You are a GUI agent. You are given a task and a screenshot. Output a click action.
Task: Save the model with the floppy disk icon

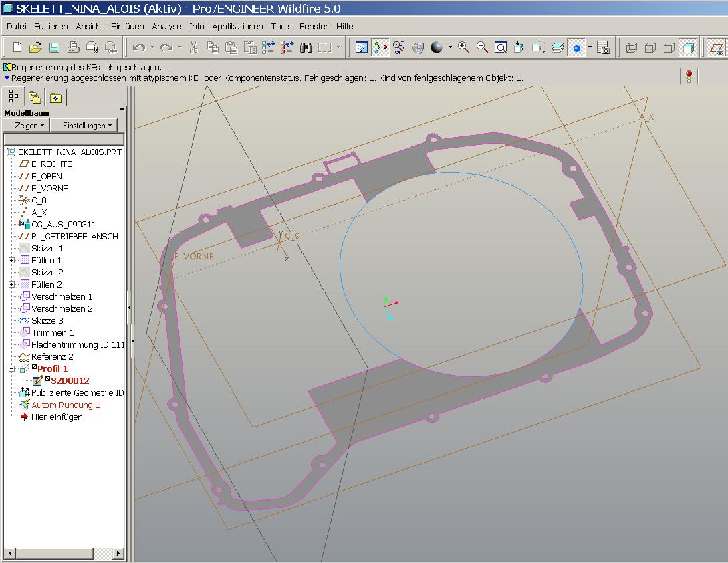[x=54, y=47]
